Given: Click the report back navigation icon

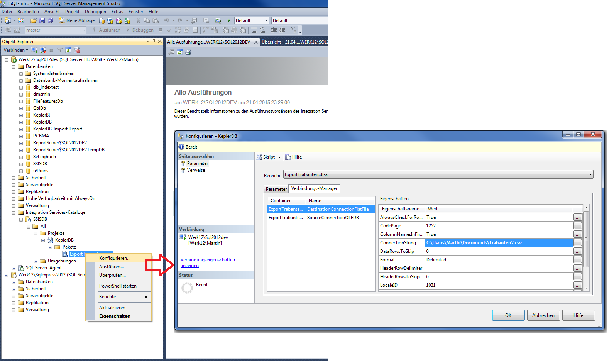Looking at the screenshot, I should click(172, 52).
